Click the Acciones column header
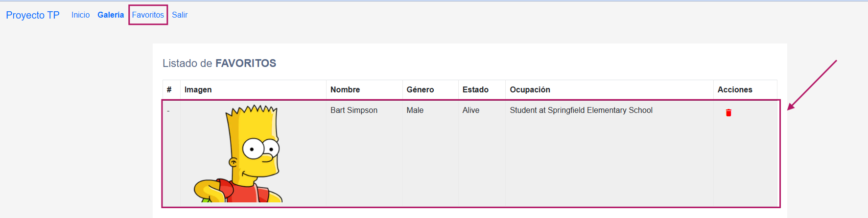The image size is (868, 218). (x=735, y=90)
